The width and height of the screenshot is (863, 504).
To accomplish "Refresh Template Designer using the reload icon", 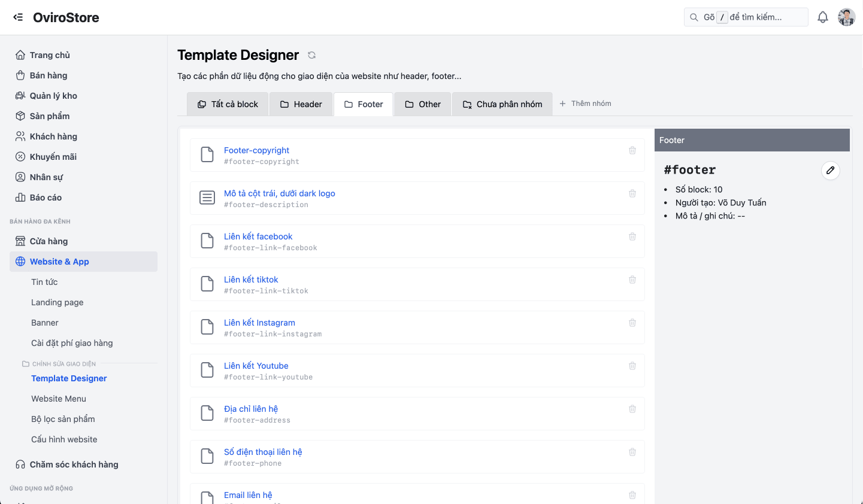I will tap(311, 55).
